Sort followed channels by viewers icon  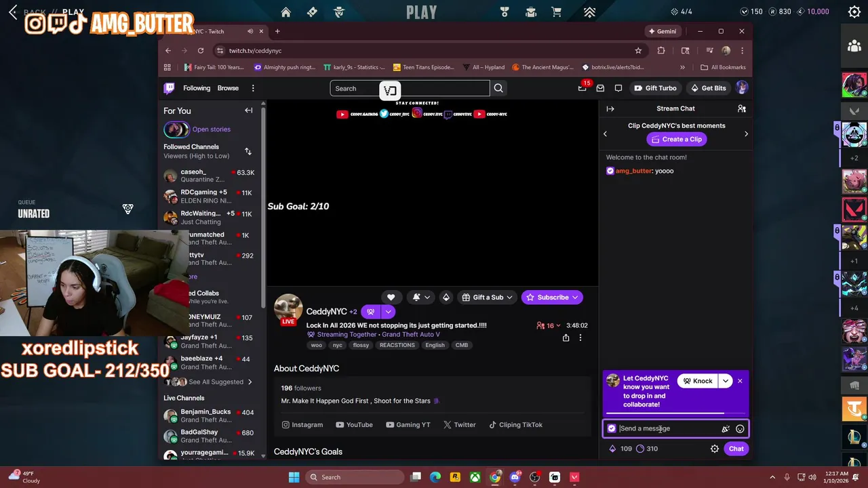pos(248,151)
